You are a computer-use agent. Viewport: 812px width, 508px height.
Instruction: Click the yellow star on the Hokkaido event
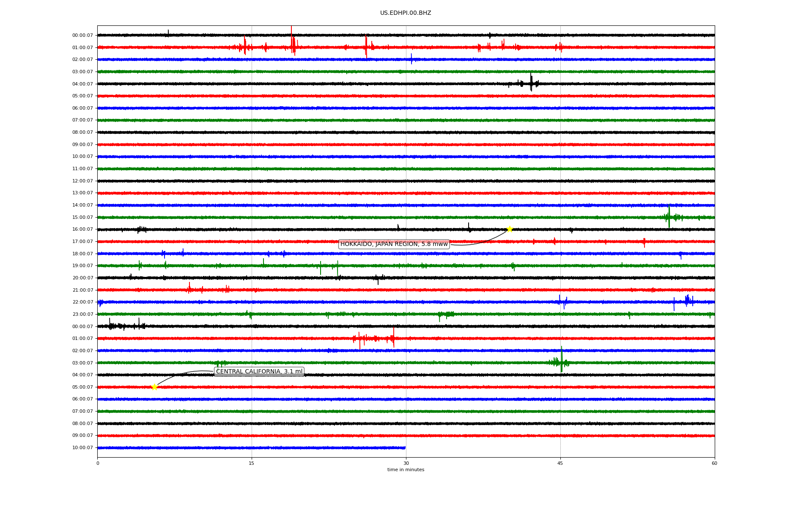click(x=510, y=229)
